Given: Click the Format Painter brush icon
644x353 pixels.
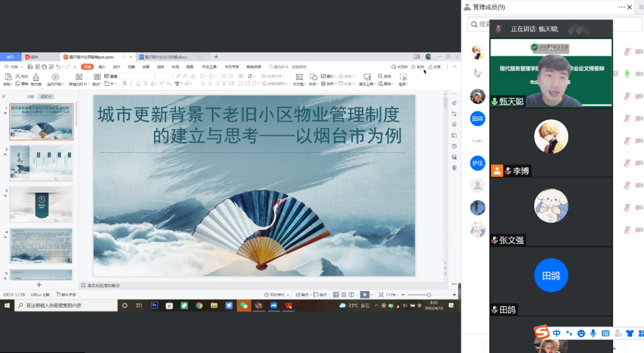Looking at the screenshot, I should [36, 78].
